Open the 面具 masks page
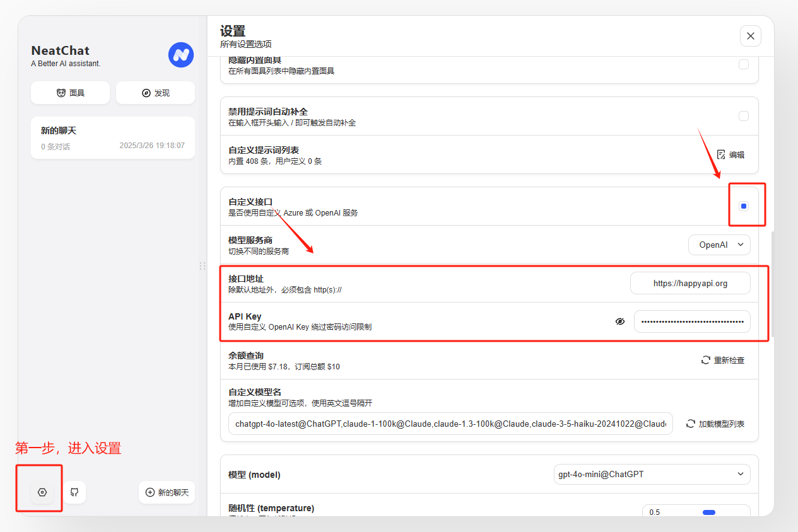 pyautogui.click(x=70, y=93)
